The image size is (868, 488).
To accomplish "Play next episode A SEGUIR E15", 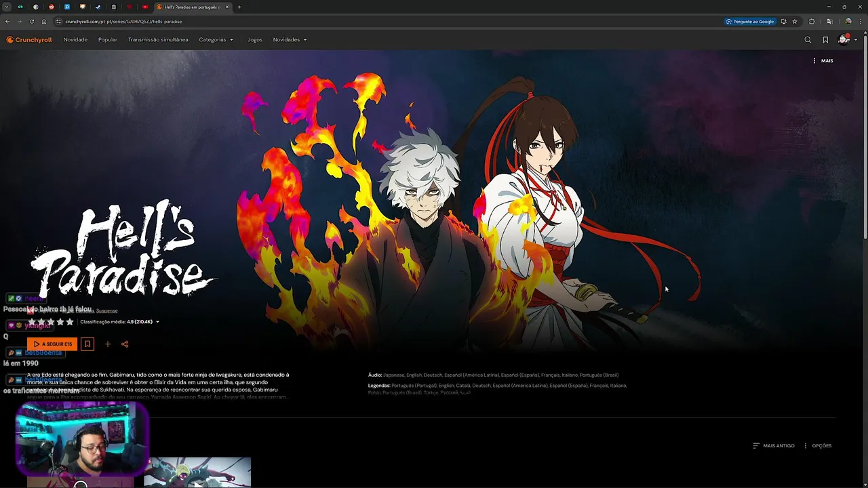I will click(52, 344).
